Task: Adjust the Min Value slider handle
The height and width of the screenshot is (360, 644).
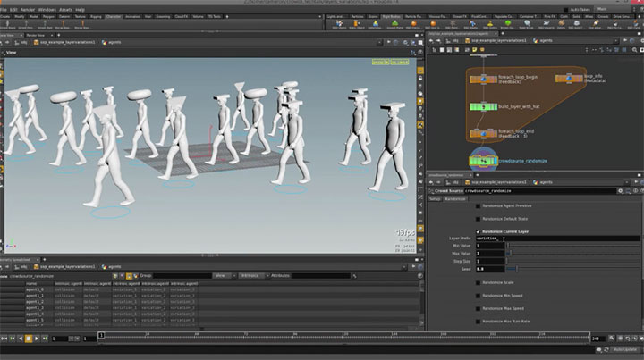Action: (x=508, y=246)
